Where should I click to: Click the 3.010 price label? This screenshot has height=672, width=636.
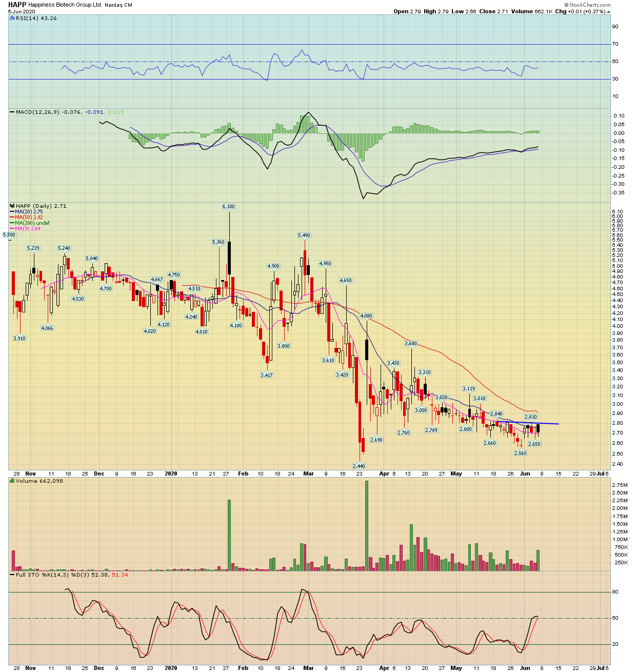click(479, 398)
